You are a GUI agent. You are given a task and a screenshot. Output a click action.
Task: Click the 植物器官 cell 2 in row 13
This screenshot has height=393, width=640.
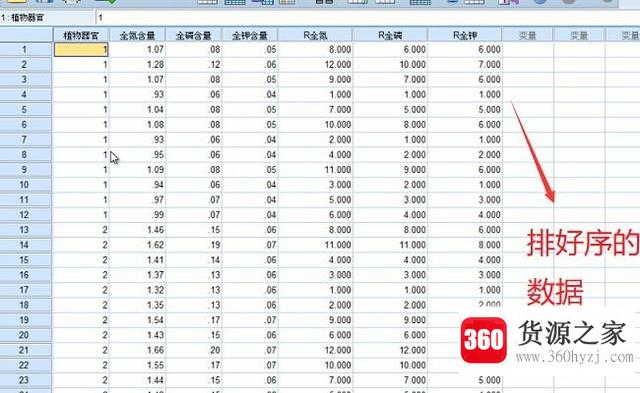pos(81,230)
